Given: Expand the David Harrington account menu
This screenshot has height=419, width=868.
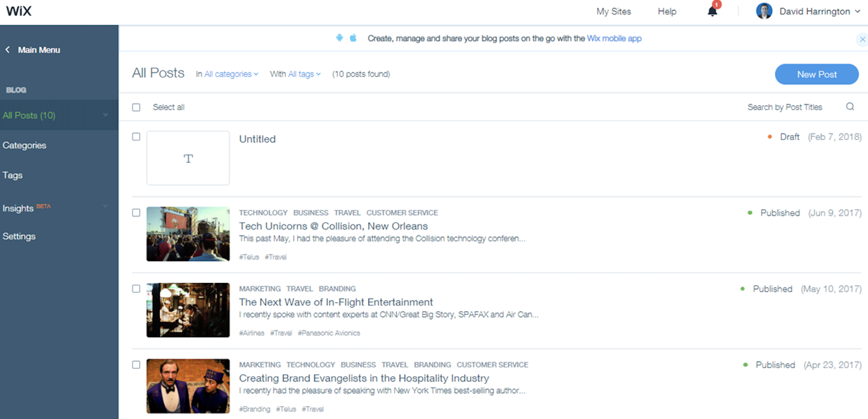Looking at the screenshot, I should [858, 11].
